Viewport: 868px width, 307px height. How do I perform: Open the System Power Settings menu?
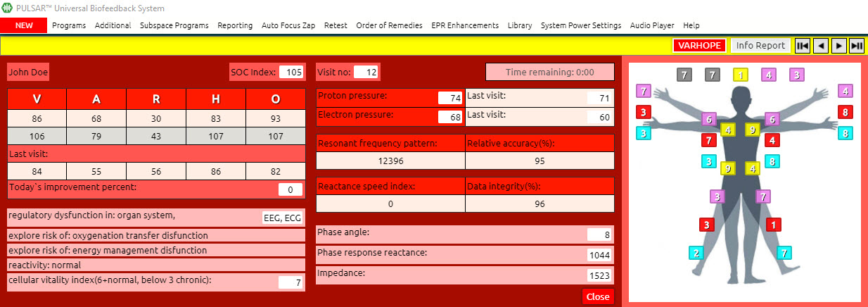pos(581,25)
